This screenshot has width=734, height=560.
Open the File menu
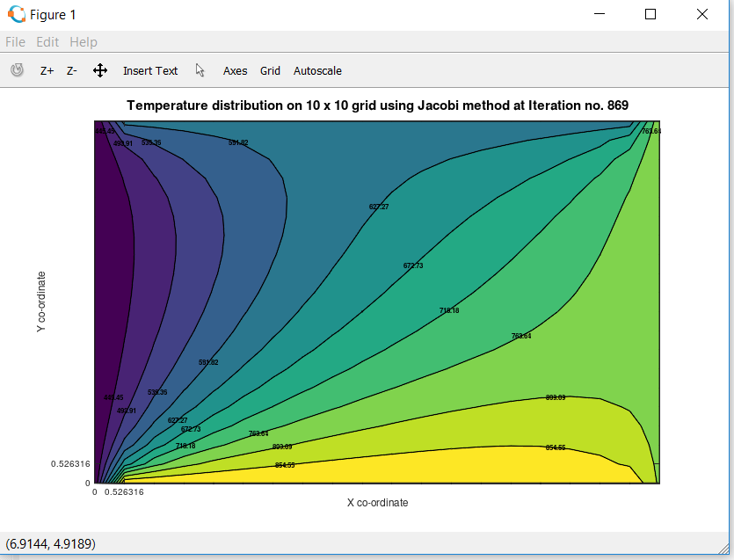(x=14, y=41)
